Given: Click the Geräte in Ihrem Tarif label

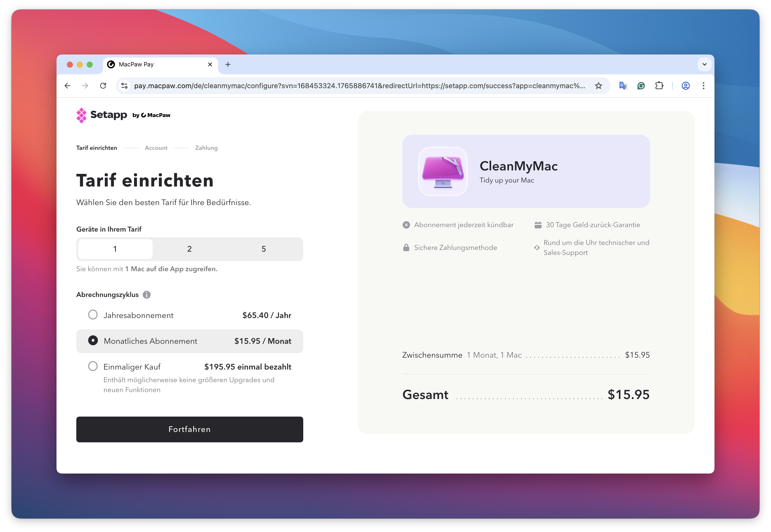Looking at the screenshot, I should click(x=109, y=230).
